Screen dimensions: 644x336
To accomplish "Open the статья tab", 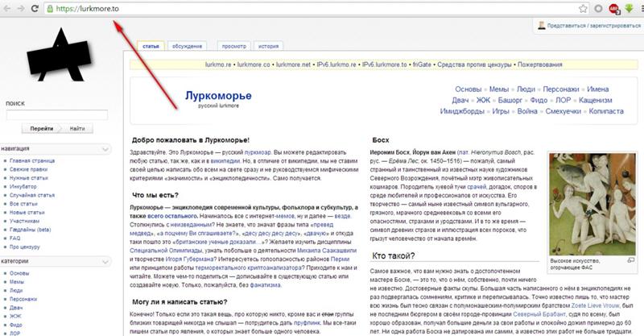I will coord(151,46).
